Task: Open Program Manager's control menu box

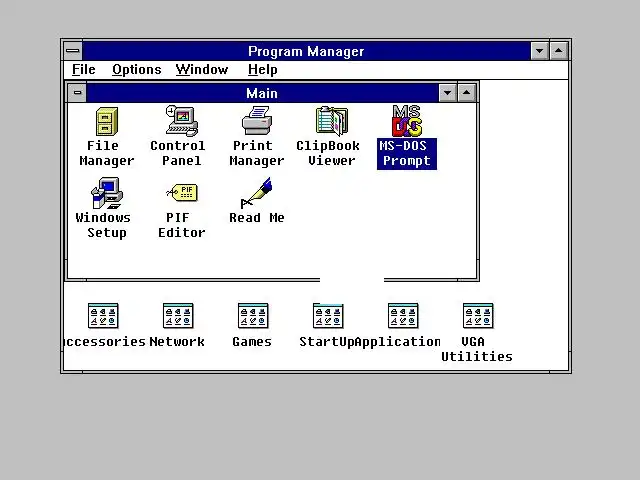Action: (x=73, y=51)
